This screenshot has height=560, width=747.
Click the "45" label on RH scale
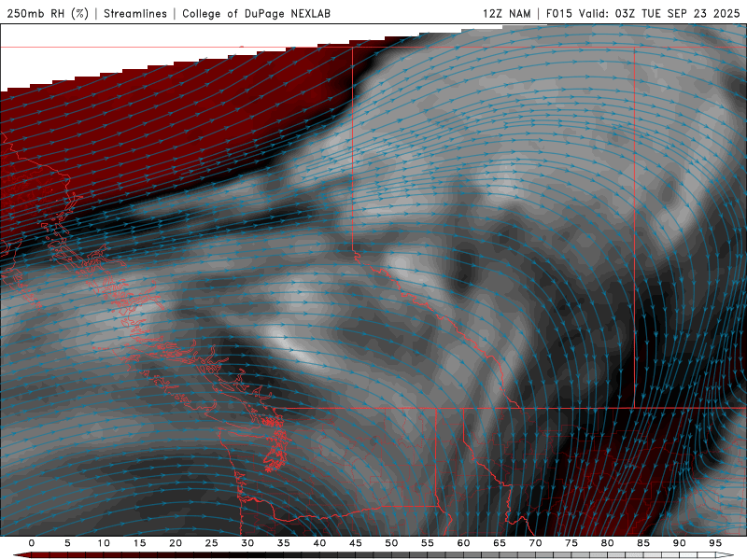tap(356, 543)
